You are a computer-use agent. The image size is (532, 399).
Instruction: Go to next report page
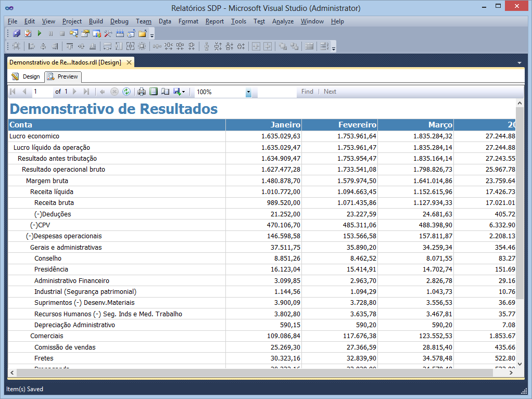[74, 92]
